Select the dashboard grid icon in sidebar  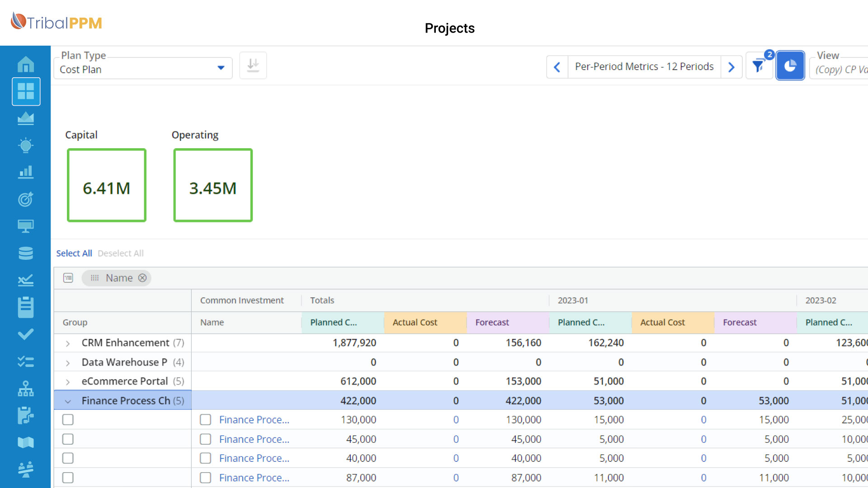point(26,91)
